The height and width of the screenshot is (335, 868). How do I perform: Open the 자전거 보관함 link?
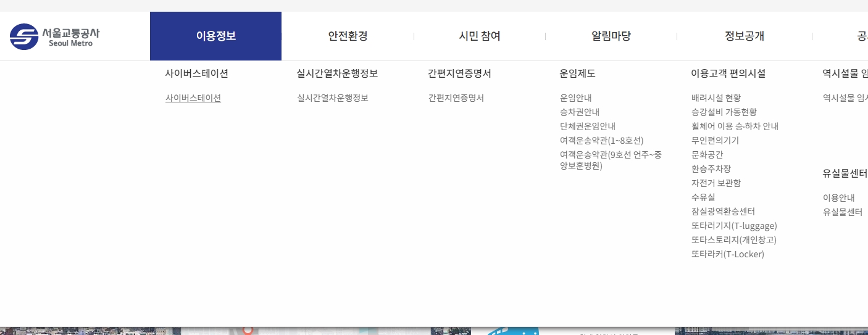pos(716,183)
